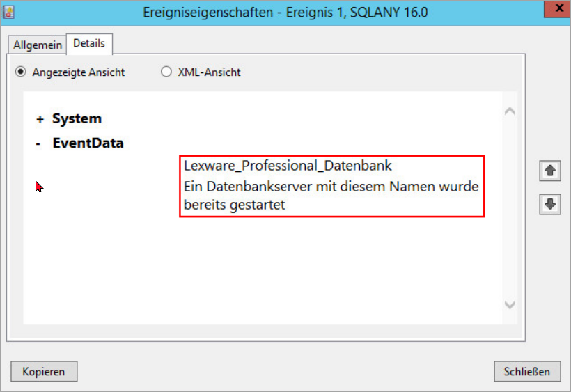Click the scrollbar up arrow in details pane
This screenshot has height=392, width=571.
(510, 111)
